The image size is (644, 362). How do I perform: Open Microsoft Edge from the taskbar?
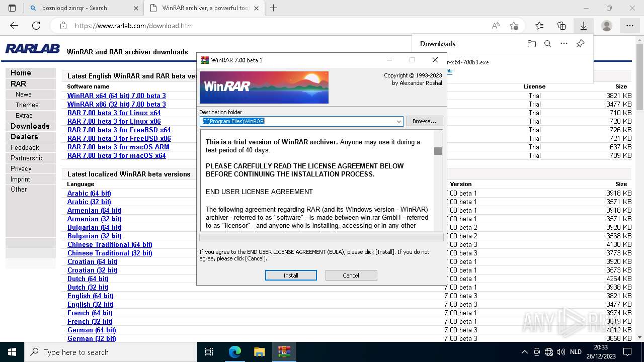click(x=235, y=352)
